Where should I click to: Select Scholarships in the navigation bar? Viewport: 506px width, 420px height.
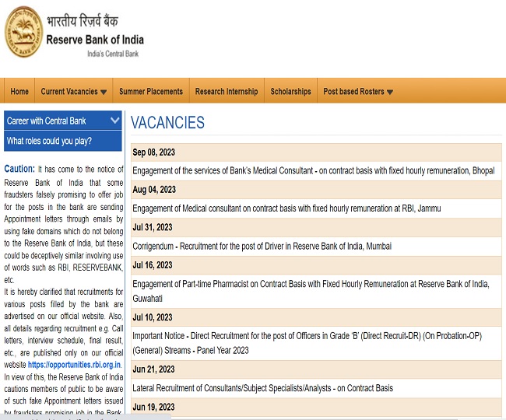(x=290, y=91)
